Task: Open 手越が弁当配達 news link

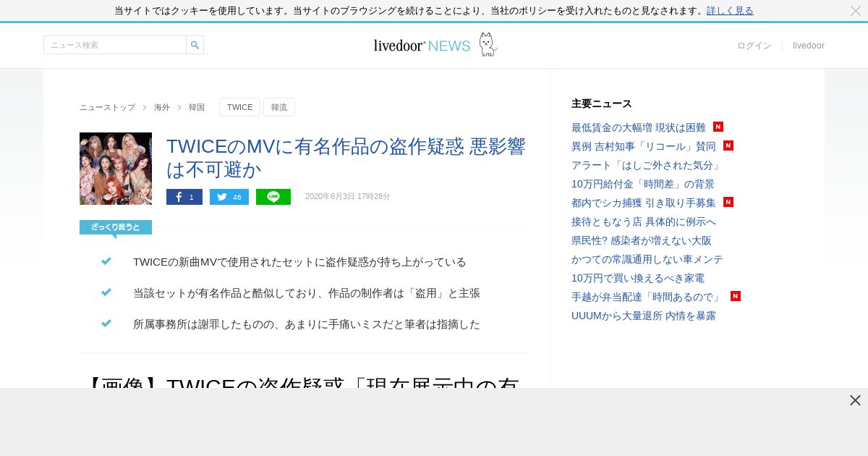Action: (x=647, y=297)
